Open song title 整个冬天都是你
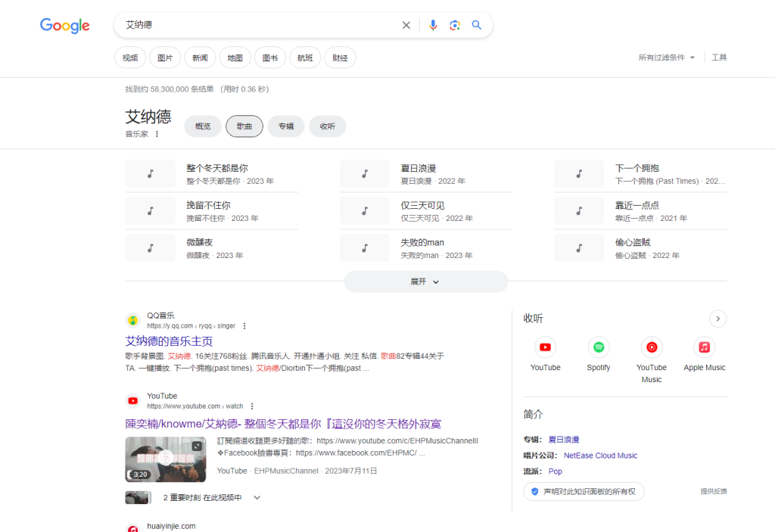 (x=217, y=168)
